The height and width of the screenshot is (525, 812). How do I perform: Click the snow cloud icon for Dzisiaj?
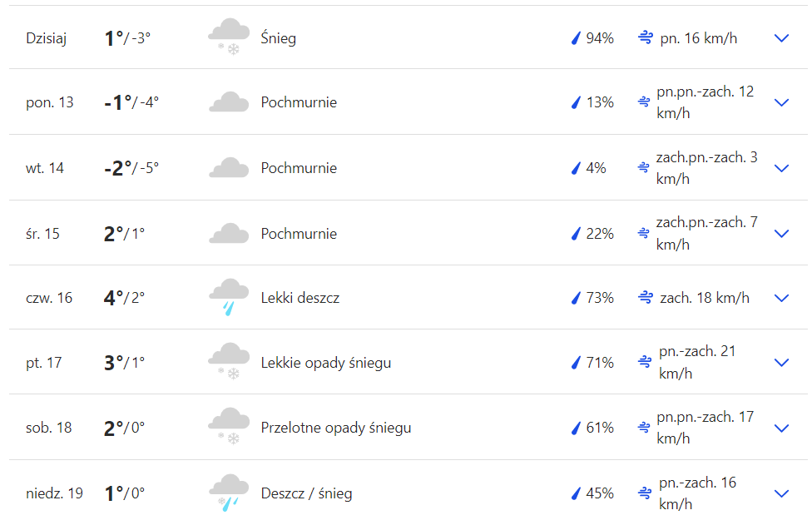229,38
